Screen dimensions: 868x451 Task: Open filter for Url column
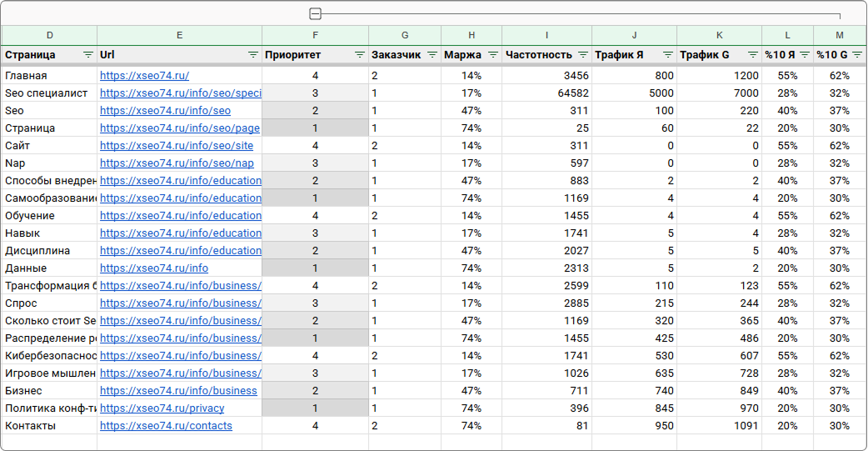pyautogui.click(x=253, y=55)
